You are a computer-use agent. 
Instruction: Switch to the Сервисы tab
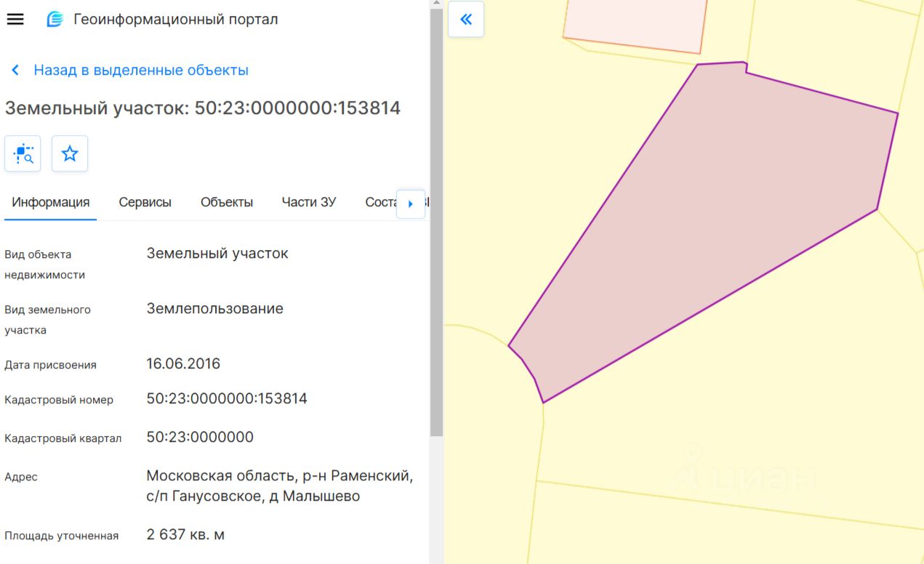(145, 203)
